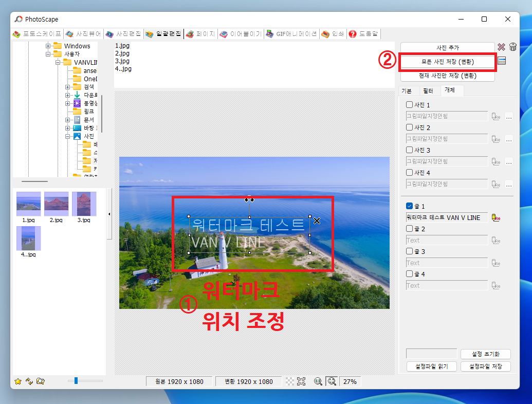Click the star favorites icon
532x404 pixels.
click(18, 381)
